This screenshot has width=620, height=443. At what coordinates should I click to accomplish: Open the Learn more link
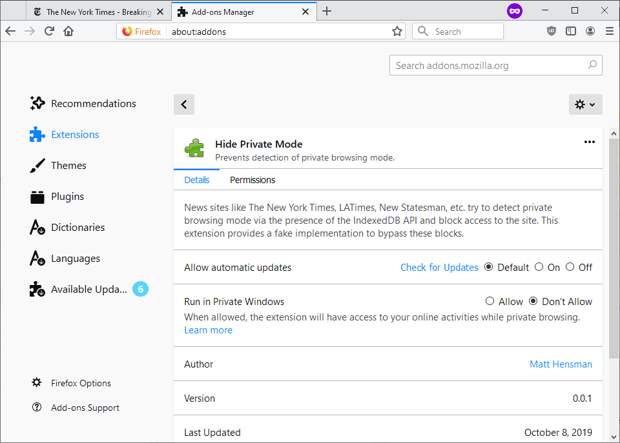coord(208,330)
